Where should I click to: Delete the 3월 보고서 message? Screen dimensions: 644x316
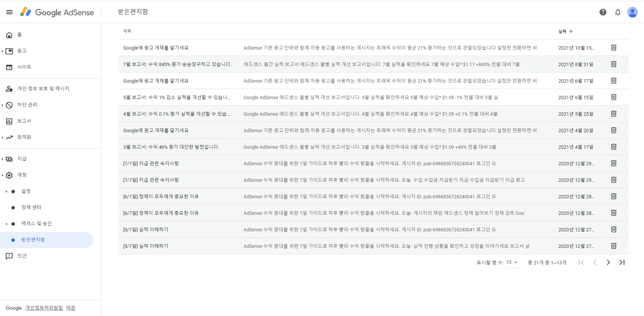(x=614, y=147)
